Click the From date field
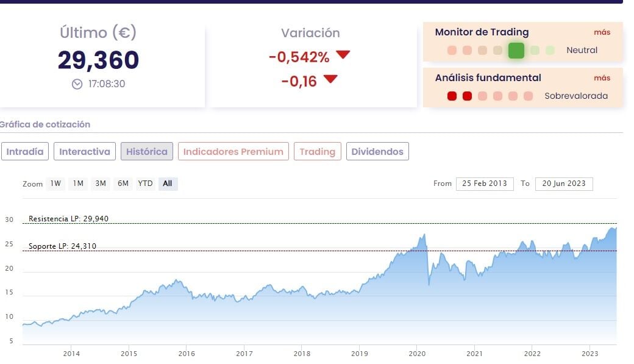 pos(485,184)
